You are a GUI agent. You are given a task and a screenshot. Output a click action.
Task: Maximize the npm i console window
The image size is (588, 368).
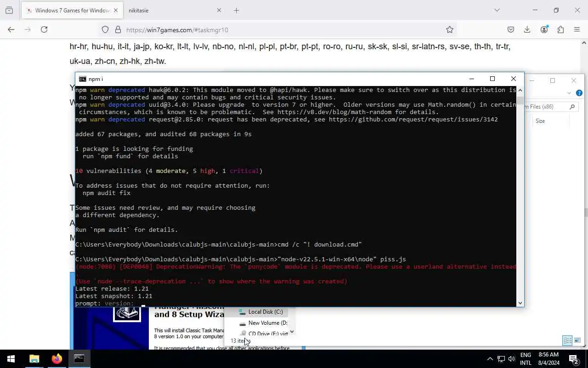click(x=492, y=79)
